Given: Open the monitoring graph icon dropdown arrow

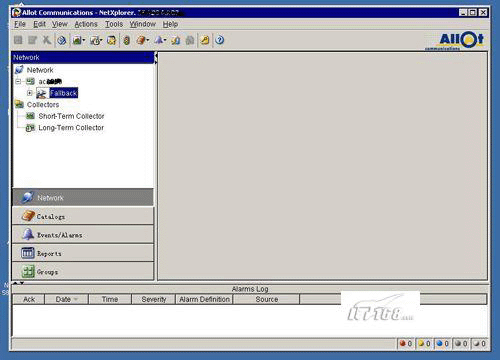Looking at the screenshot, I should pos(84,40).
